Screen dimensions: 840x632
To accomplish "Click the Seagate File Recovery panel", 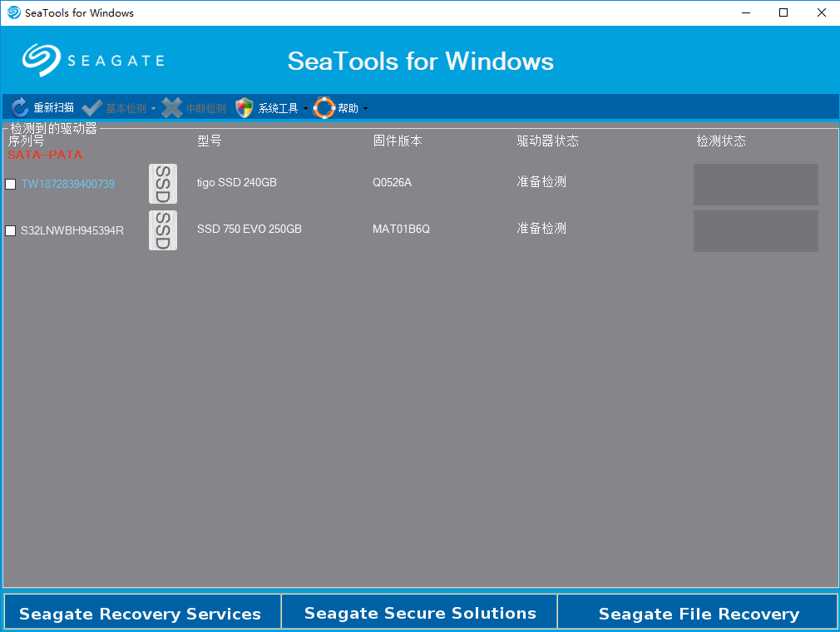I will pyautogui.click(x=699, y=614).
